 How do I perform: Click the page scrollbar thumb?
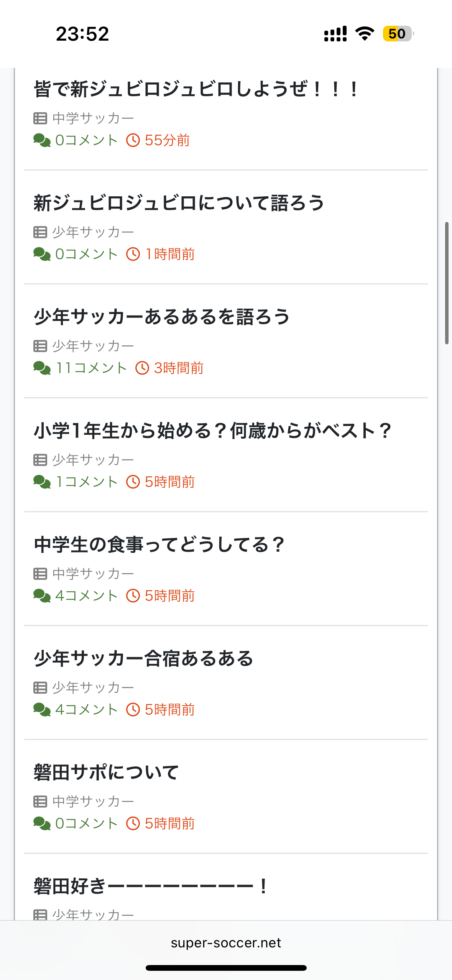pos(447,283)
